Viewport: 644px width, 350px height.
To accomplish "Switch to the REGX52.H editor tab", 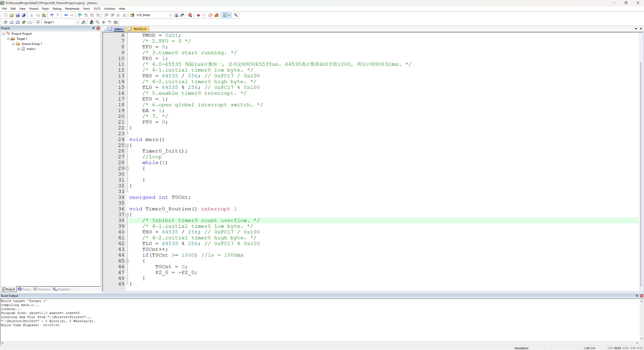I will [138, 29].
